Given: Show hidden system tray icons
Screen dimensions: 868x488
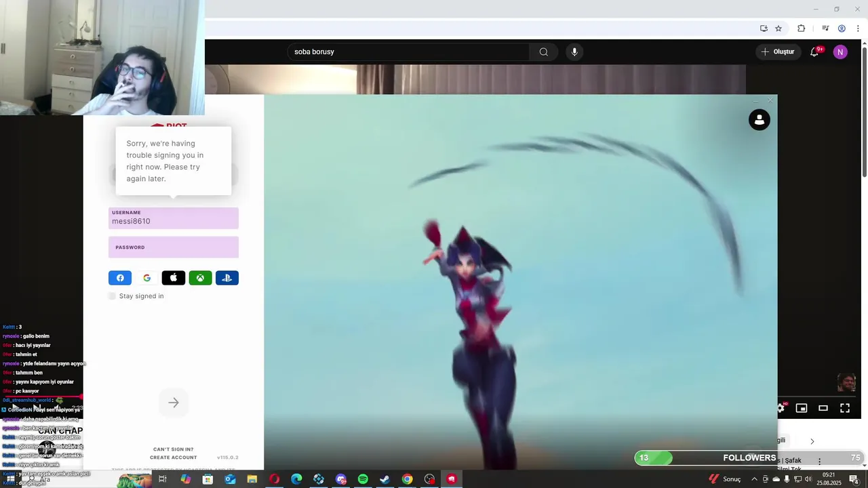Looking at the screenshot, I should [x=754, y=479].
